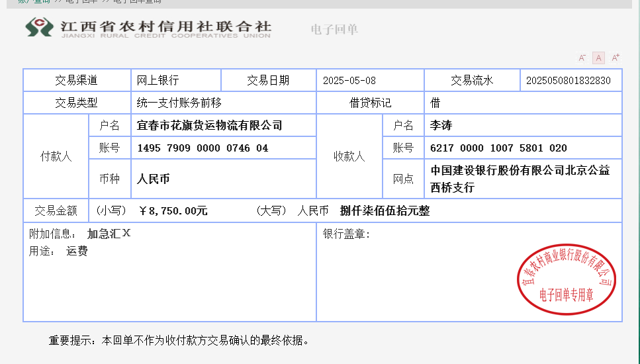Click transaction type 统一支付账务前移

tap(179, 103)
